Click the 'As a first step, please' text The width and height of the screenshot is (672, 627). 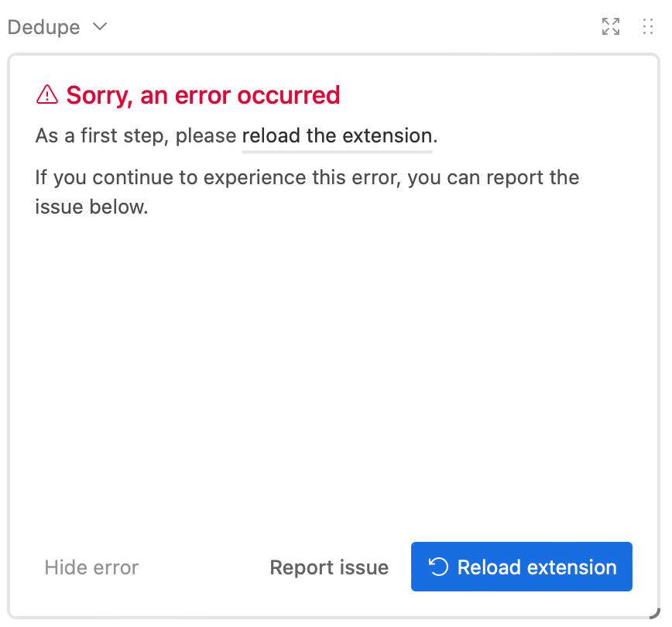[x=135, y=136]
